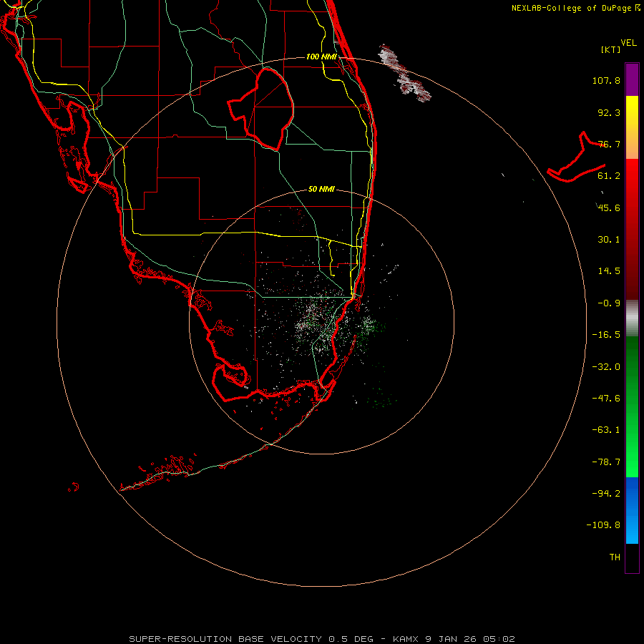Click the NEXLAB-College of DuPage title text

pos(572,8)
